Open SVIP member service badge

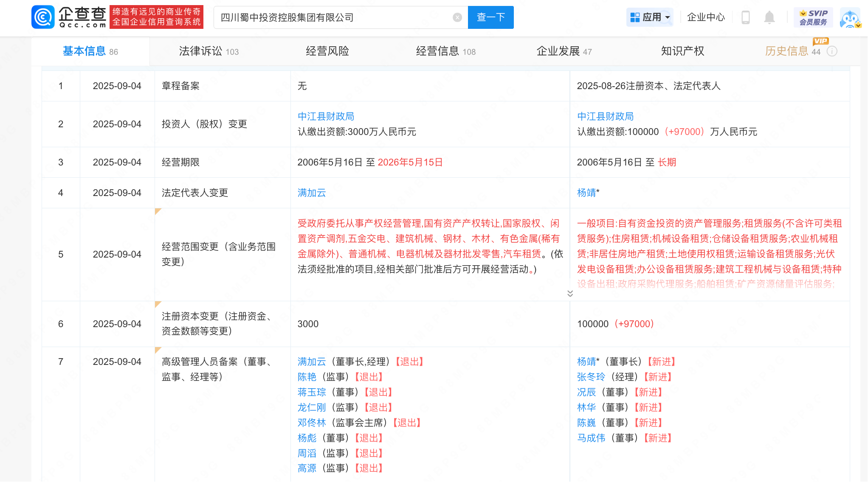click(x=813, y=17)
